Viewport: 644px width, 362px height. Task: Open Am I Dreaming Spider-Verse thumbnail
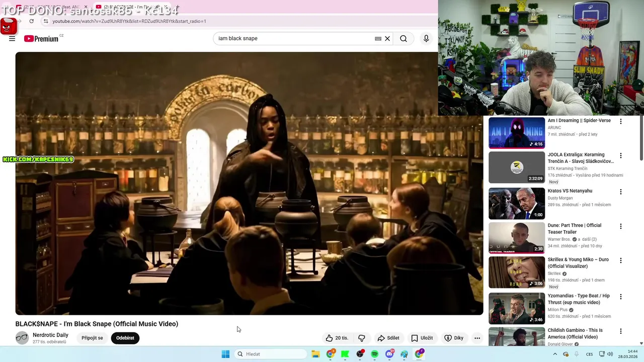click(x=517, y=133)
